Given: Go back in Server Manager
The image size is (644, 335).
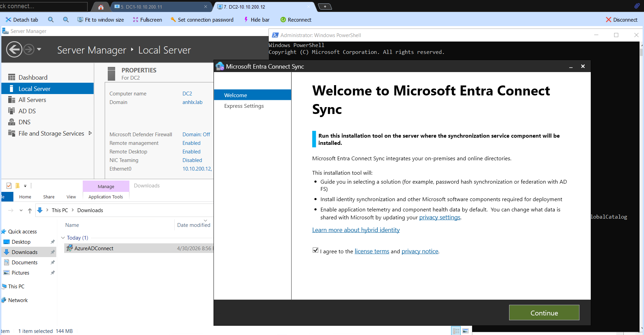Looking at the screenshot, I should 14,49.
